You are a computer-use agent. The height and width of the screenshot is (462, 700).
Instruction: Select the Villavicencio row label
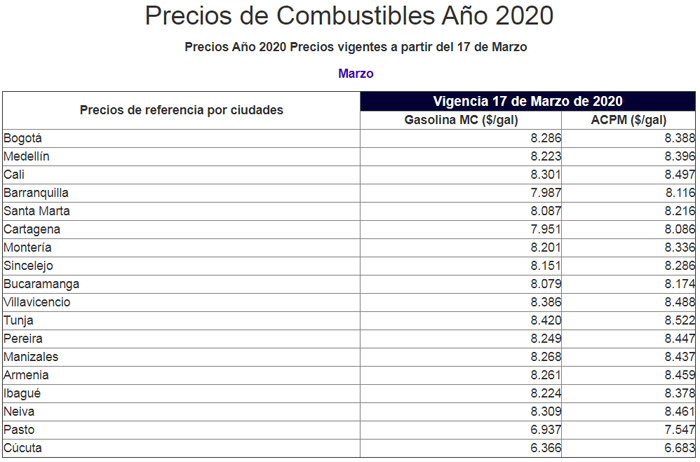click(x=37, y=302)
